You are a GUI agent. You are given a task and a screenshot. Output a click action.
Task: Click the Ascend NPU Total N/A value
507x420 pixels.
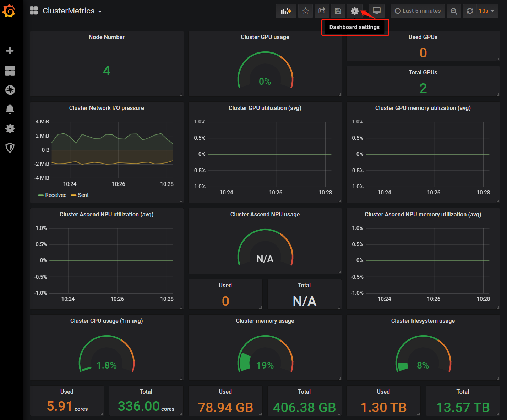[304, 301]
